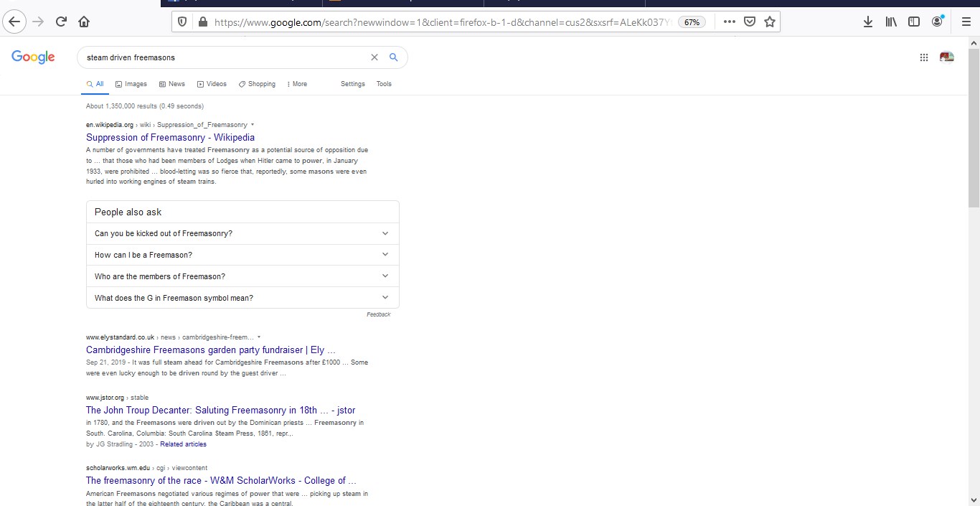Open Suppression of Freemasonry Wikipedia result
Image resolution: width=980 pixels, height=506 pixels.
click(x=171, y=137)
